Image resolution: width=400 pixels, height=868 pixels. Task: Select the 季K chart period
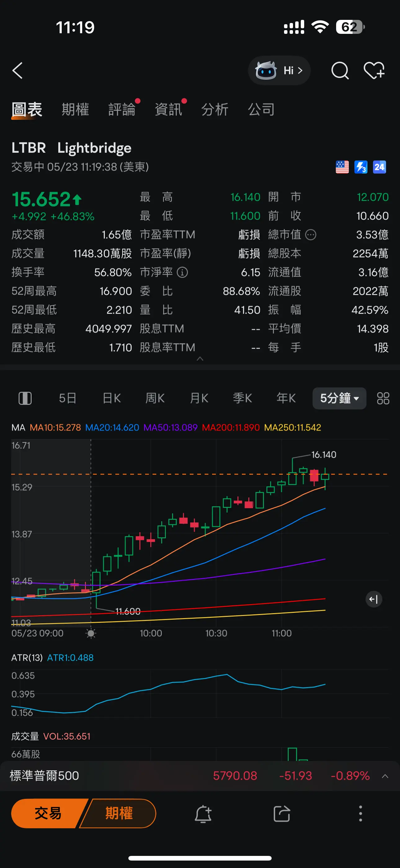242,398
